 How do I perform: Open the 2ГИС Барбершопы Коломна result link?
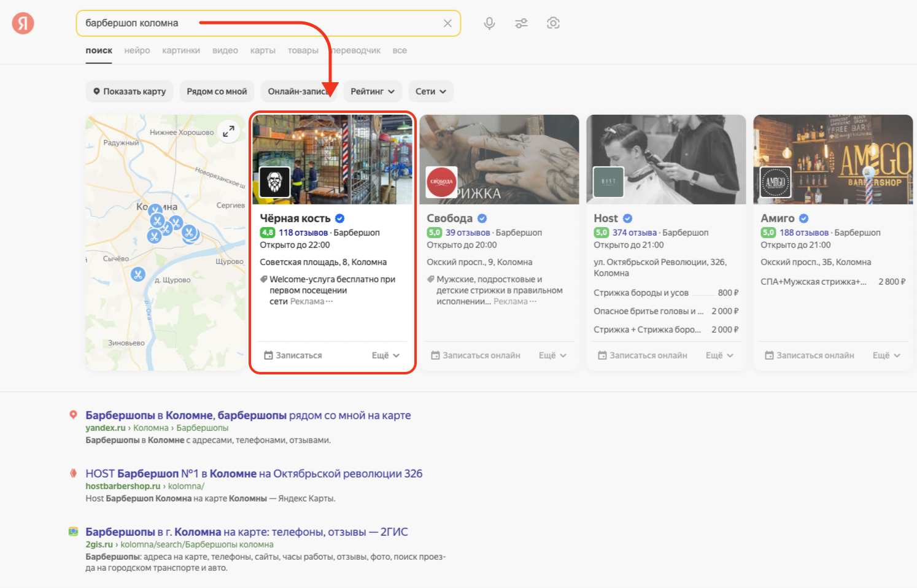tap(246, 532)
